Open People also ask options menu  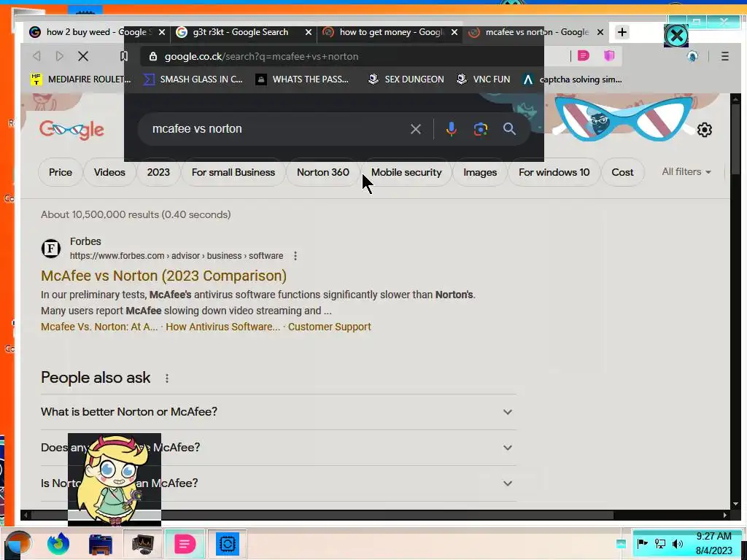167,378
